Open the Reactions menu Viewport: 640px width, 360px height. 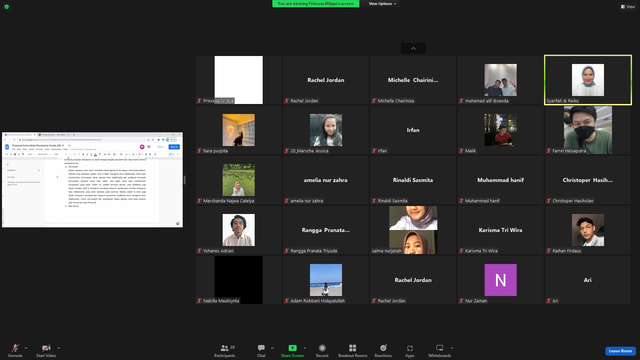pyautogui.click(x=383, y=350)
